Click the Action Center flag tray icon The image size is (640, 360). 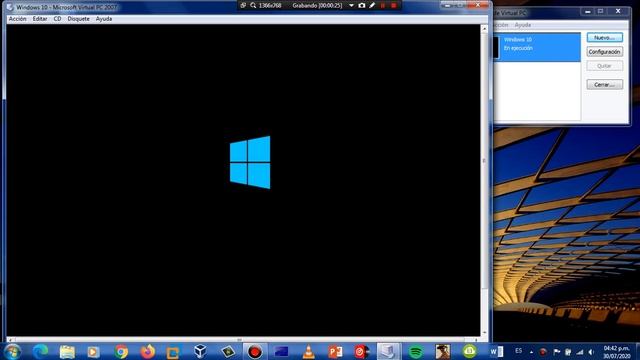click(557, 351)
